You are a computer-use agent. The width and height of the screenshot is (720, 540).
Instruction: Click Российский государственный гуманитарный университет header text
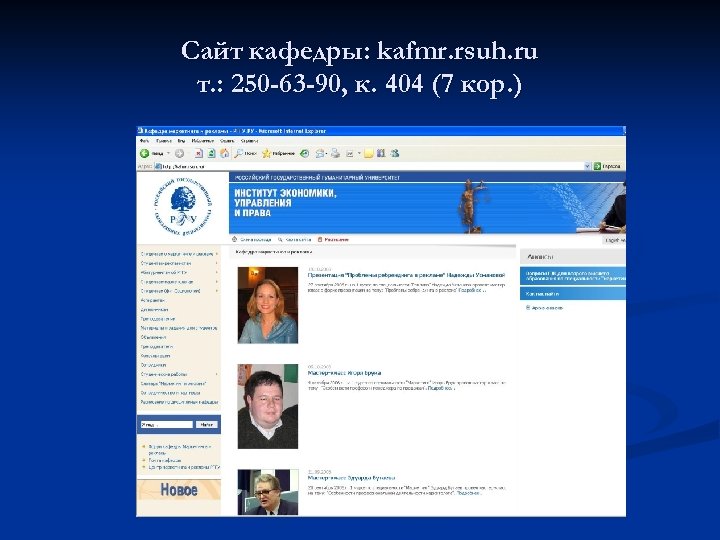(317, 177)
